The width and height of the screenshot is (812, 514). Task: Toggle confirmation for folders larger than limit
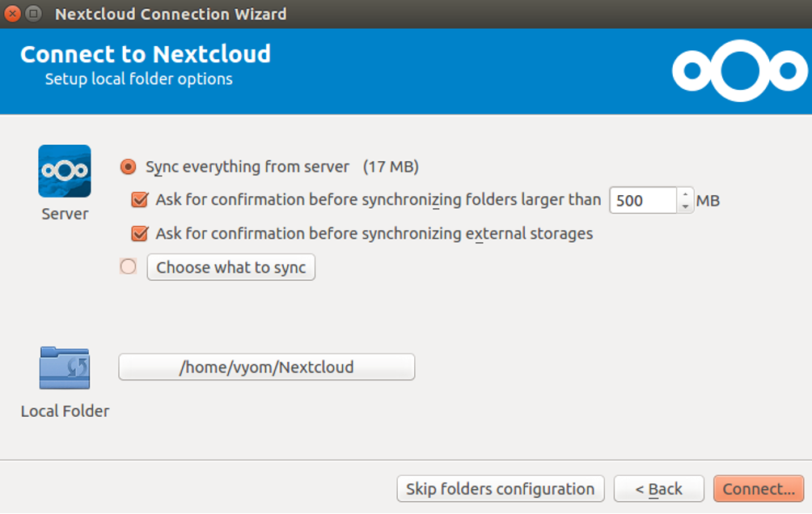pos(139,200)
